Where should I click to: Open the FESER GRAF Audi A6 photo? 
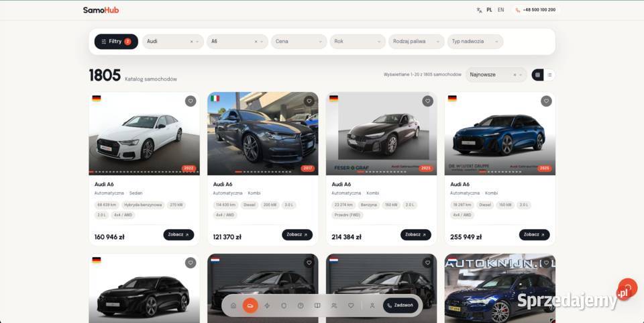382,134
